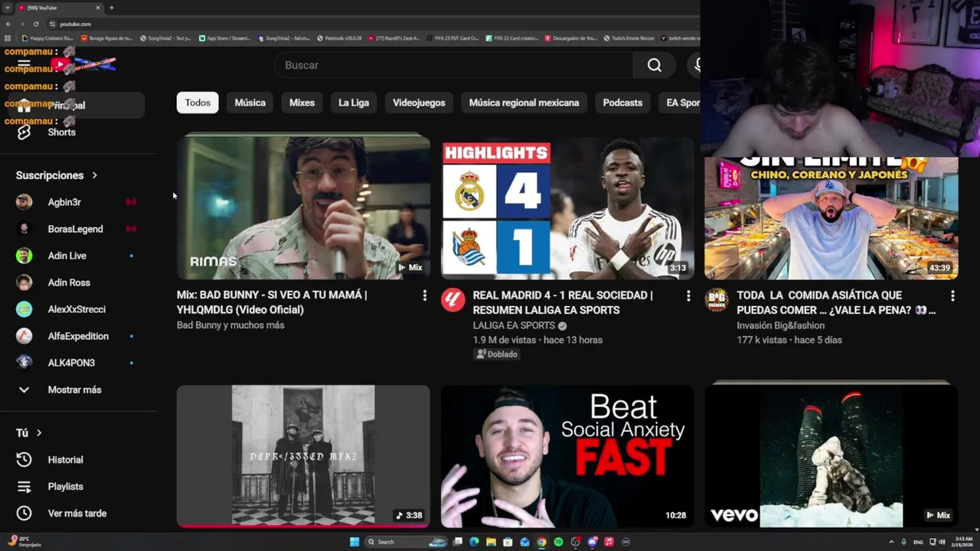The image size is (980, 551).
Task: Open options menu for Bad Bunny mix
Action: [x=424, y=295]
